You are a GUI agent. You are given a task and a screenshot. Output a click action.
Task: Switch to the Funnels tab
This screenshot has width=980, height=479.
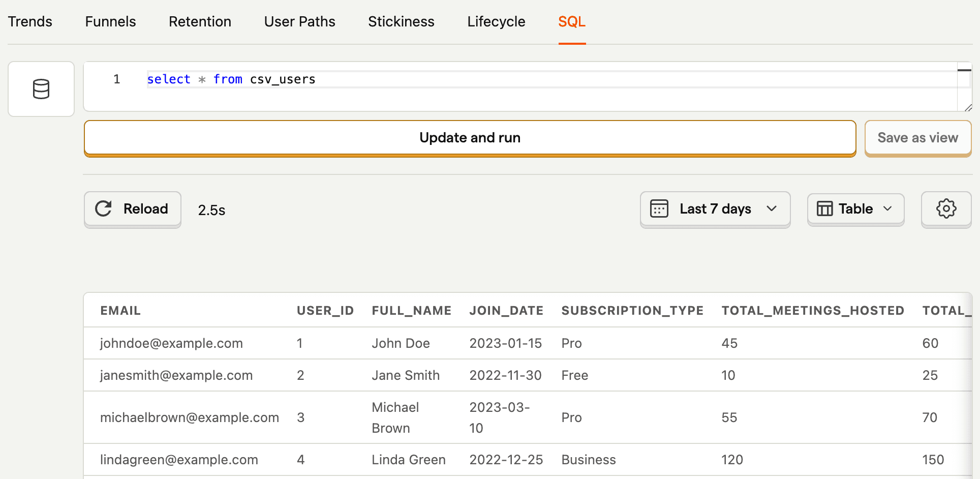coord(110,21)
